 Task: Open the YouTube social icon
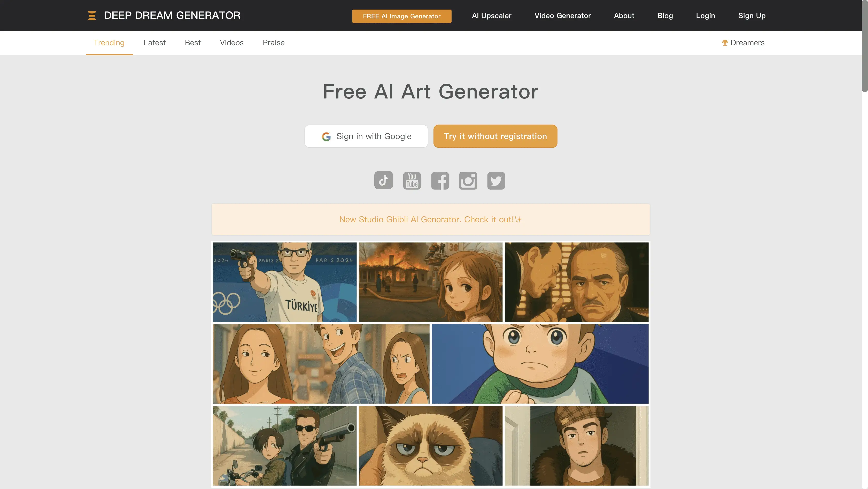[x=412, y=181]
